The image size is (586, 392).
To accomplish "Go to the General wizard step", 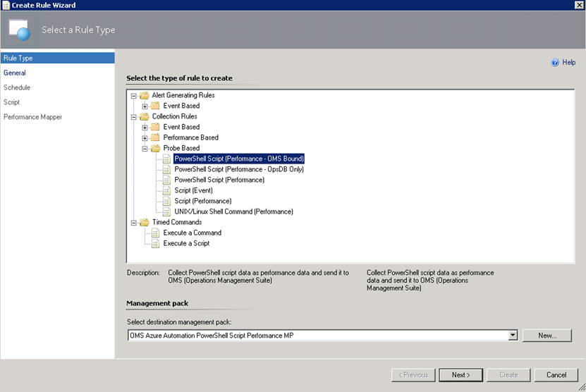I will pyautogui.click(x=15, y=73).
